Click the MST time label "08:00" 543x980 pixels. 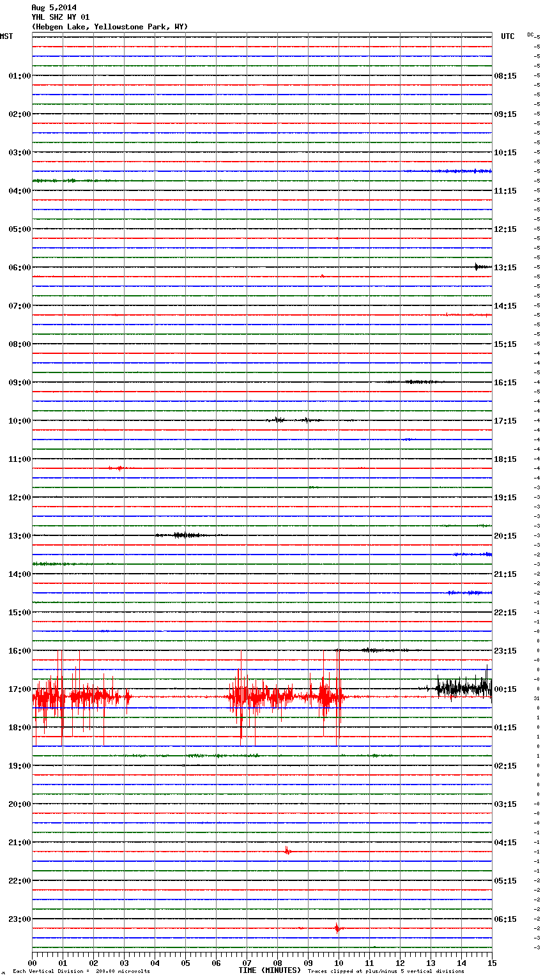tap(20, 344)
